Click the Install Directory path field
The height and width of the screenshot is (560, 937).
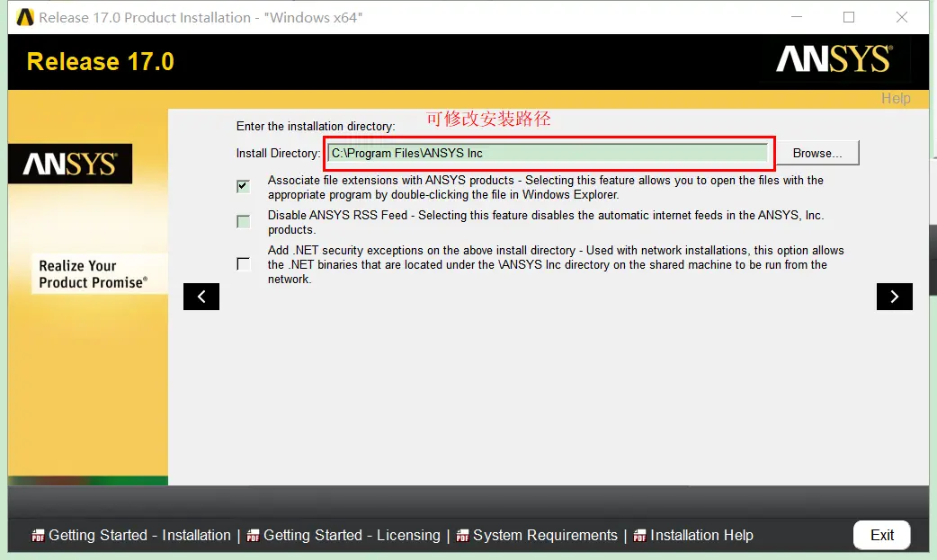click(548, 153)
